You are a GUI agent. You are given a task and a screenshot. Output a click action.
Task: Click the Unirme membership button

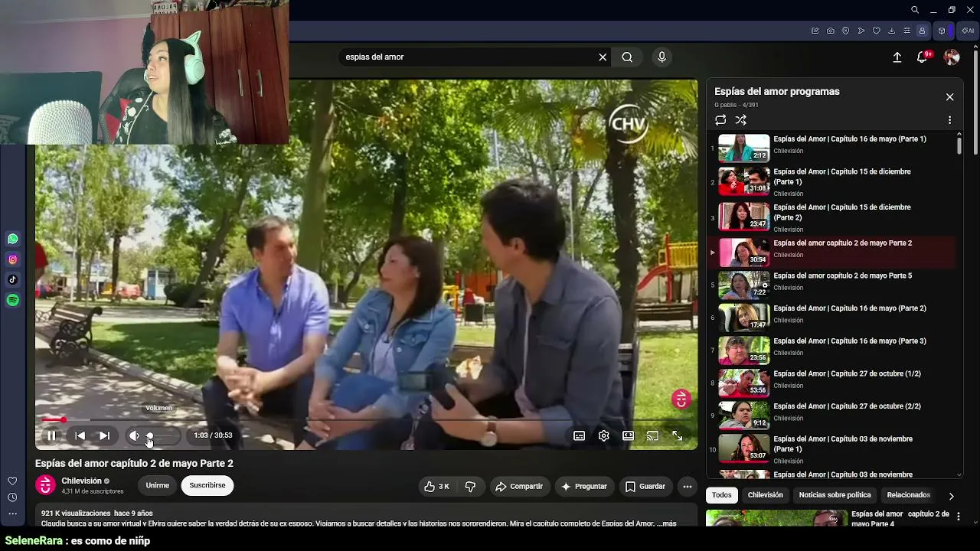[x=158, y=485]
